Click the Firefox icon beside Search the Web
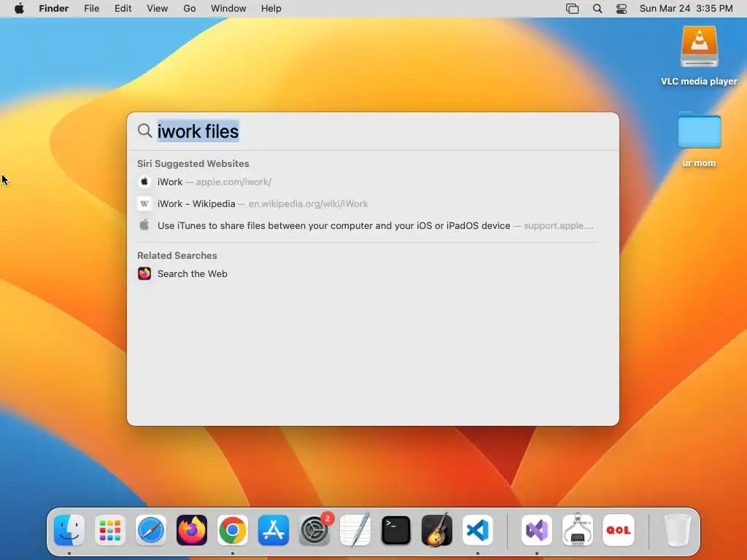The height and width of the screenshot is (560, 747). point(144,274)
